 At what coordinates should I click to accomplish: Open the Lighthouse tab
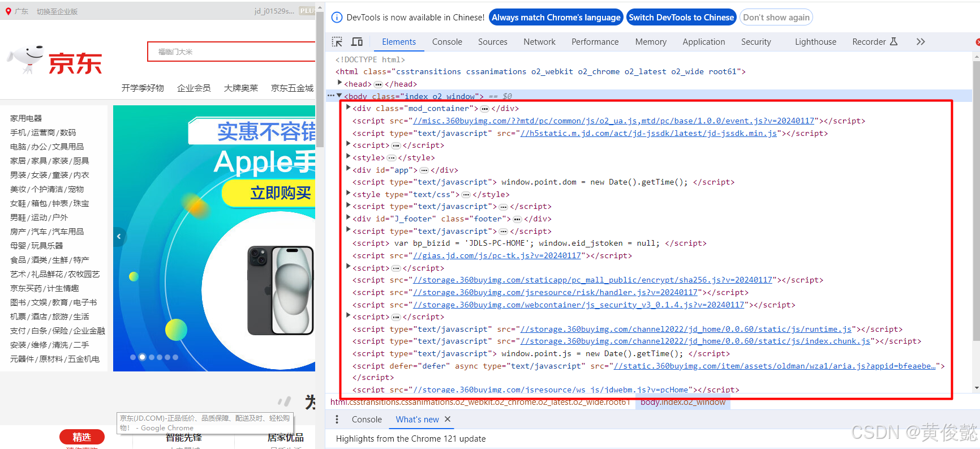[x=815, y=42]
